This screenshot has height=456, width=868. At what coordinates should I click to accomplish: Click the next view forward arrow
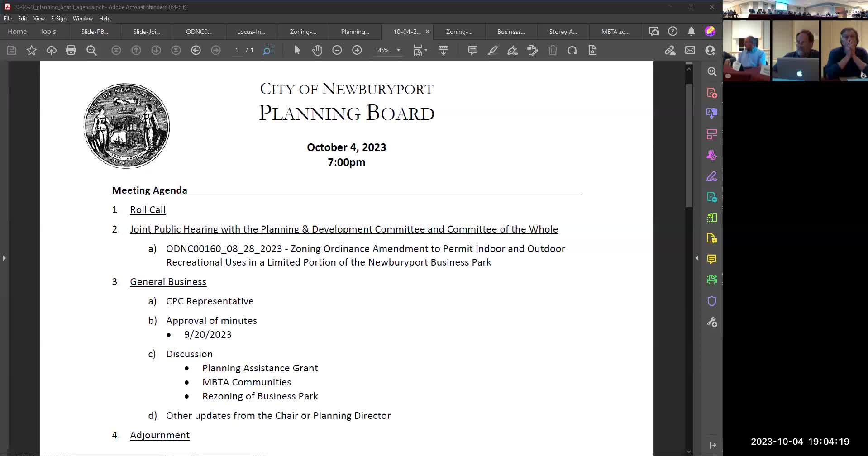click(216, 50)
